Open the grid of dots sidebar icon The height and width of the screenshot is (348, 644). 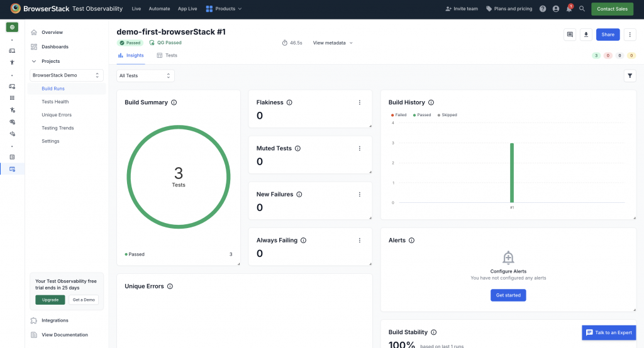(12, 97)
